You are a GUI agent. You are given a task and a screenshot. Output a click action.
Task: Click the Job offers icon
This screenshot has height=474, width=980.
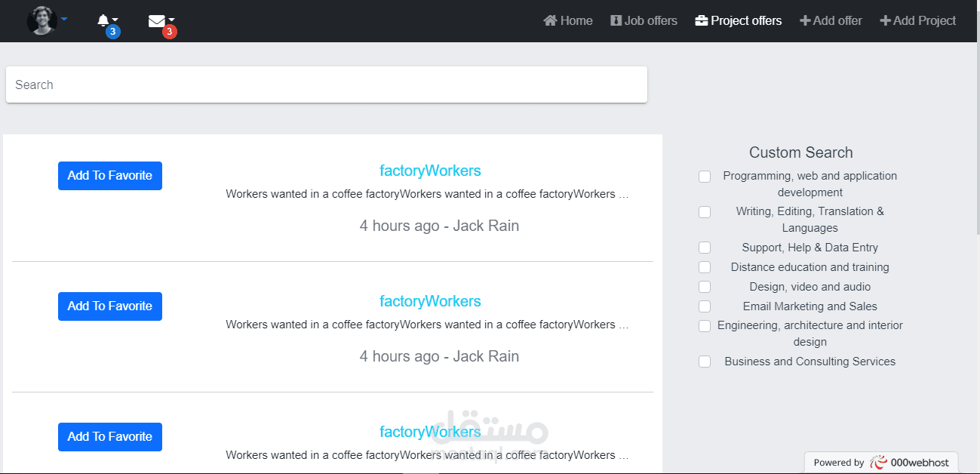tap(616, 20)
